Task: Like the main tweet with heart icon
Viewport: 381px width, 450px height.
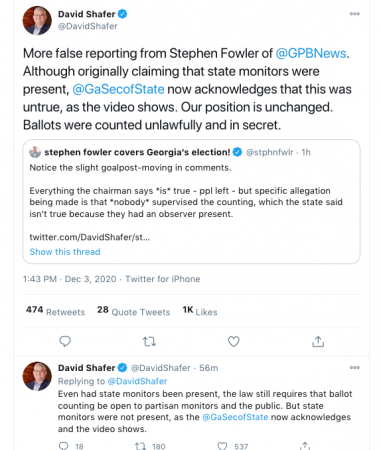Action: [x=233, y=341]
